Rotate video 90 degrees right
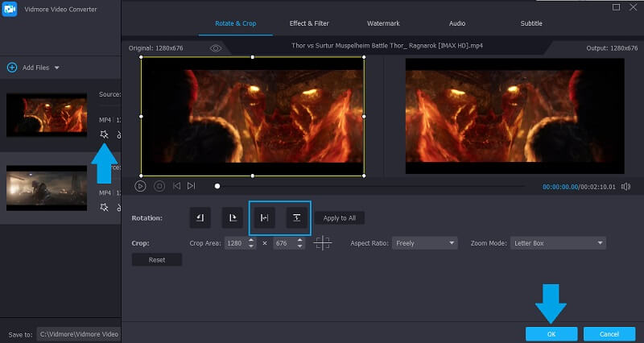This screenshot has width=644, height=343. 232,217
